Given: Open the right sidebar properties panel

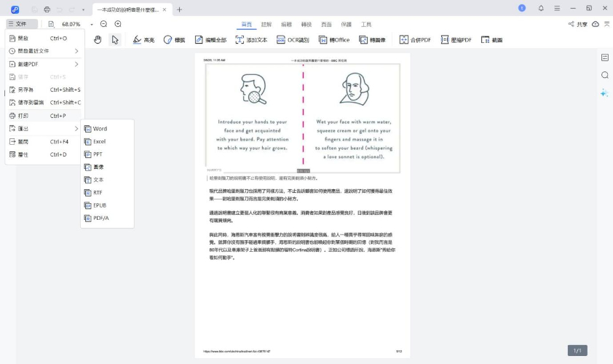Looking at the screenshot, I should [605, 58].
